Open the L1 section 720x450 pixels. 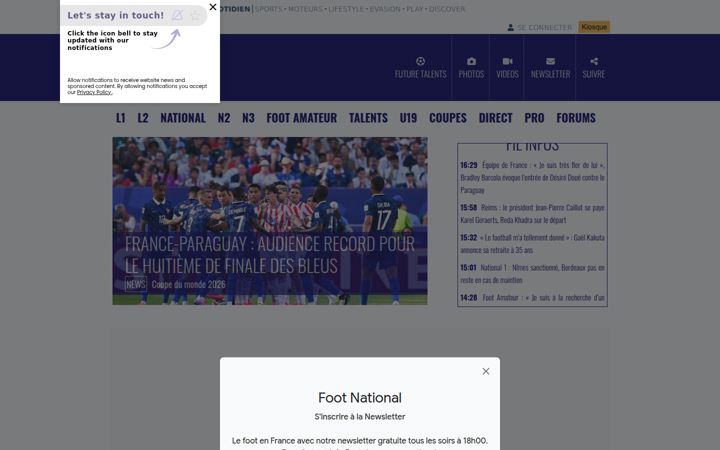pyautogui.click(x=120, y=118)
